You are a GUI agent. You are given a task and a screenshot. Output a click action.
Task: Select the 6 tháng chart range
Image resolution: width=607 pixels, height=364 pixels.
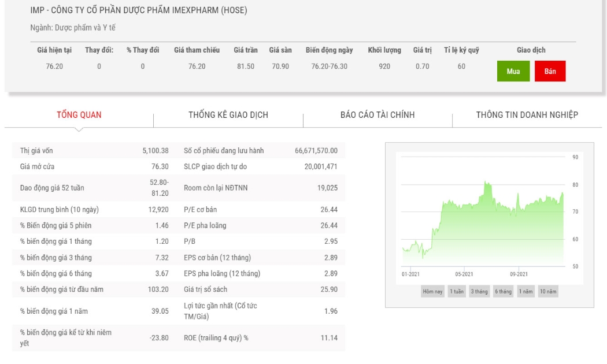[x=504, y=291]
